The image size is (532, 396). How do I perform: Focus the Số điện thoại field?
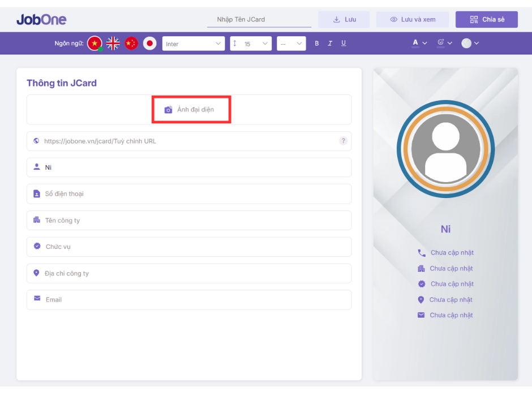coord(189,194)
